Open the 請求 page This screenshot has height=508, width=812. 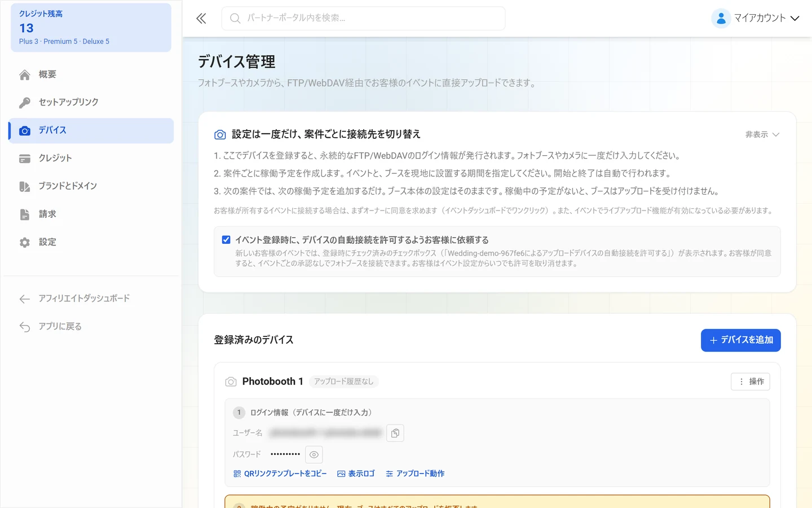(x=91, y=214)
